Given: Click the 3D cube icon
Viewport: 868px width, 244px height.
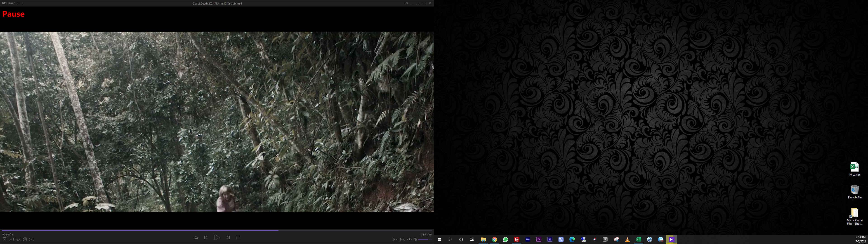Looking at the screenshot, I should 25,239.
